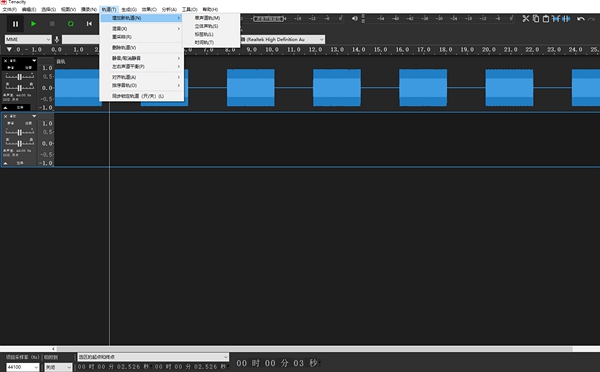Click the Silence audio selection icon

click(566, 18)
